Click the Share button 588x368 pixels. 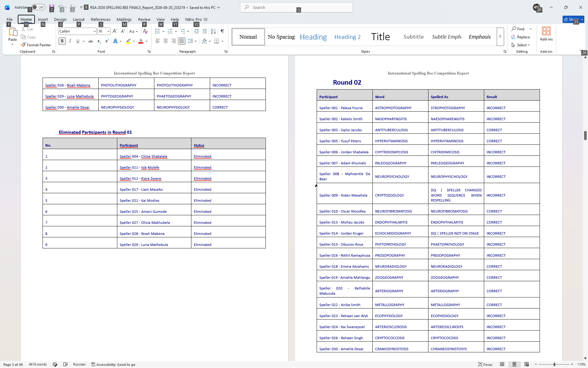coord(573,19)
